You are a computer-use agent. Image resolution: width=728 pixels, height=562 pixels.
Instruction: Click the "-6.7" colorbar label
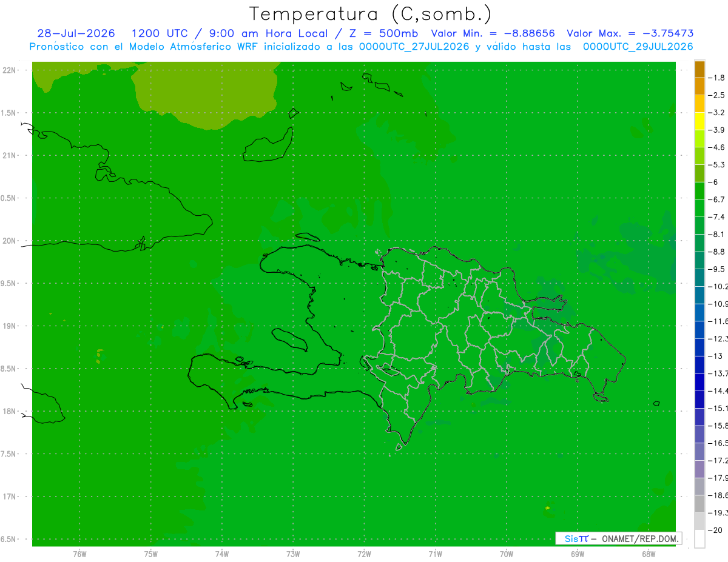(x=716, y=199)
